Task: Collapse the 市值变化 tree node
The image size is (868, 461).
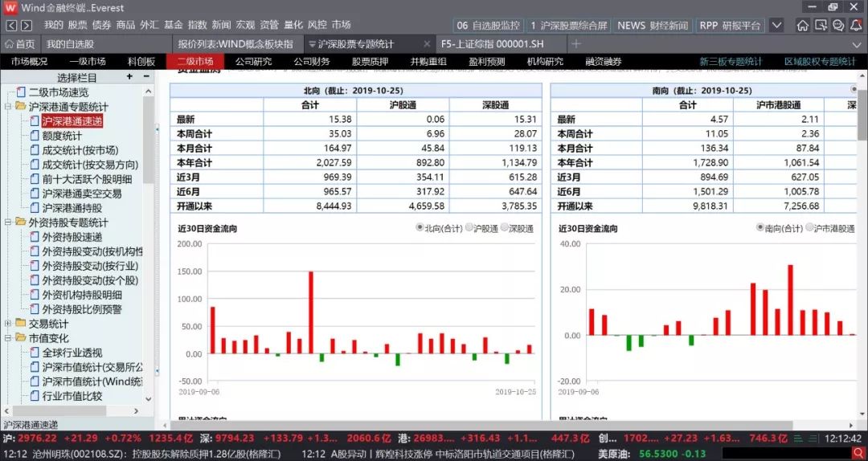Action: click(x=8, y=337)
